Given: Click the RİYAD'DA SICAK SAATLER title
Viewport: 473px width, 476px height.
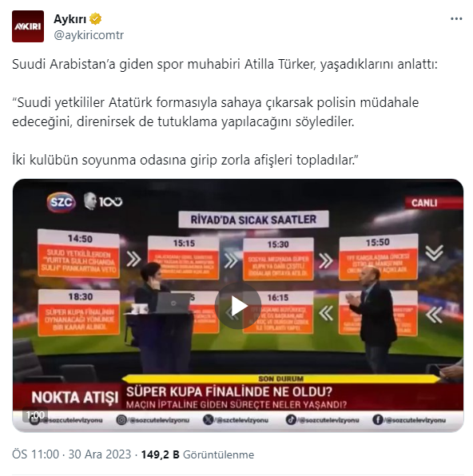Looking at the screenshot, I should point(253,220).
